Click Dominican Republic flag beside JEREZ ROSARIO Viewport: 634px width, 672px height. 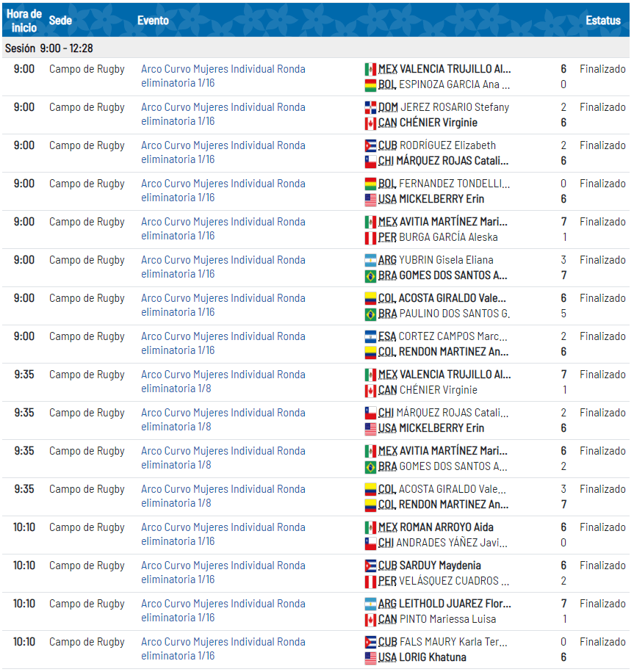coord(370,107)
